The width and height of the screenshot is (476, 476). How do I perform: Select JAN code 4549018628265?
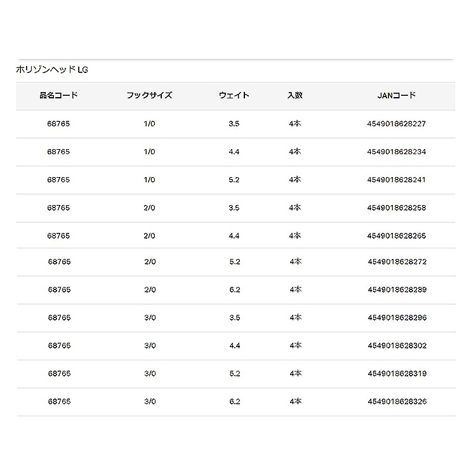396,236
